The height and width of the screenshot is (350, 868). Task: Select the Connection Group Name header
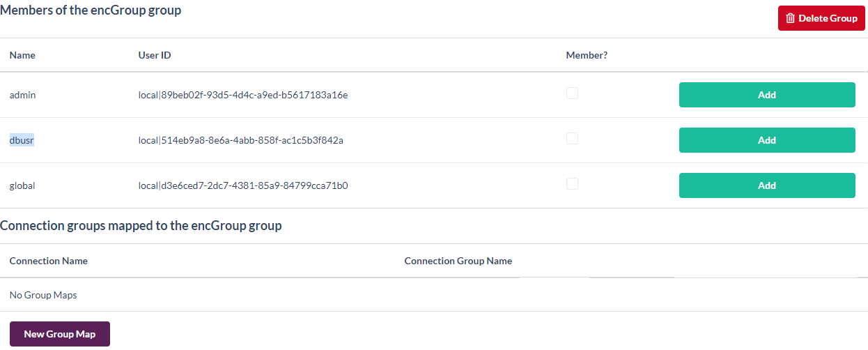[458, 261]
